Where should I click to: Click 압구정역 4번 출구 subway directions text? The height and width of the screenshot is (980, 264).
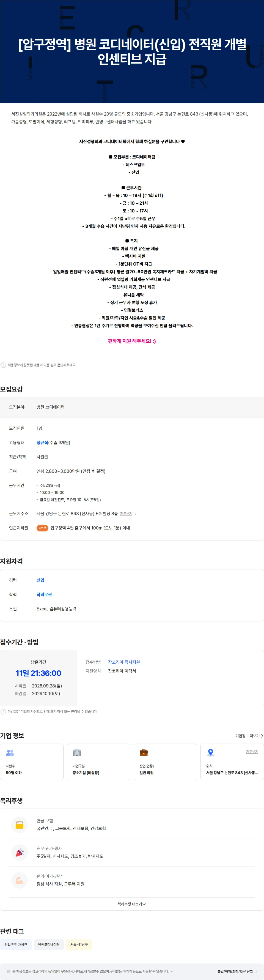click(90, 528)
